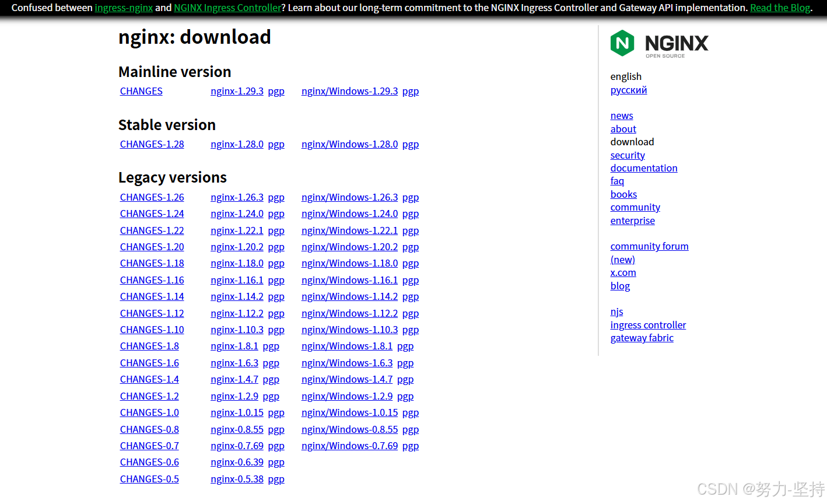The width and height of the screenshot is (827, 504).
Task: Download nginx/Windows-1.24.0
Action: click(349, 213)
